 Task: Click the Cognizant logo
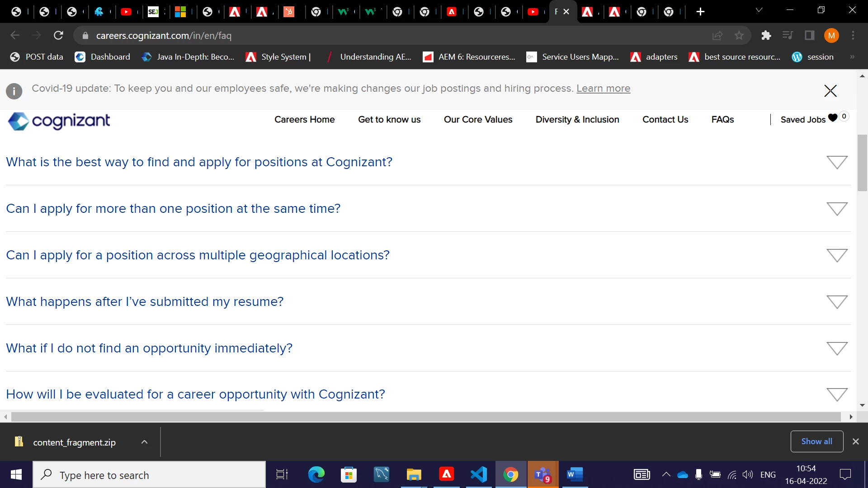point(59,121)
